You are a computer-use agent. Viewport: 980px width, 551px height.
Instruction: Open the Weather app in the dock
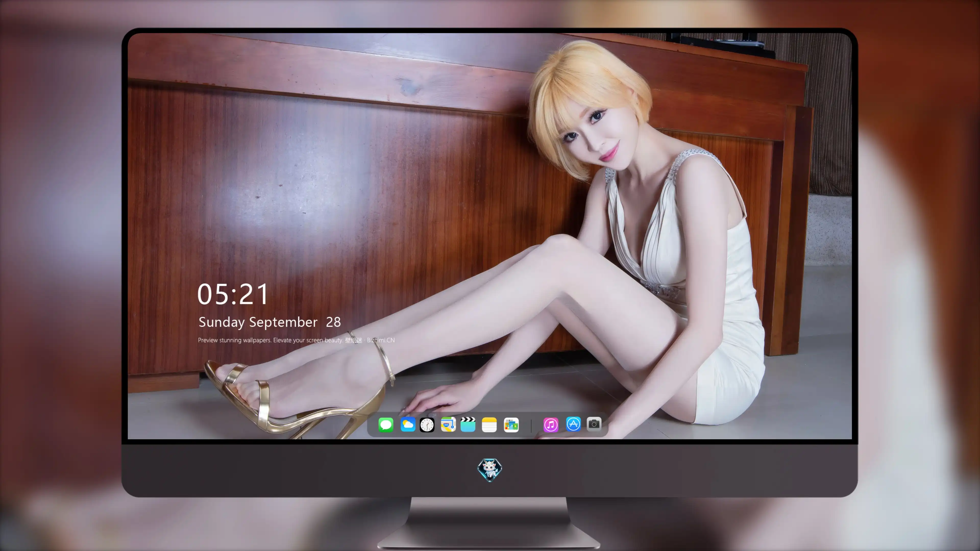click(408, 425)
